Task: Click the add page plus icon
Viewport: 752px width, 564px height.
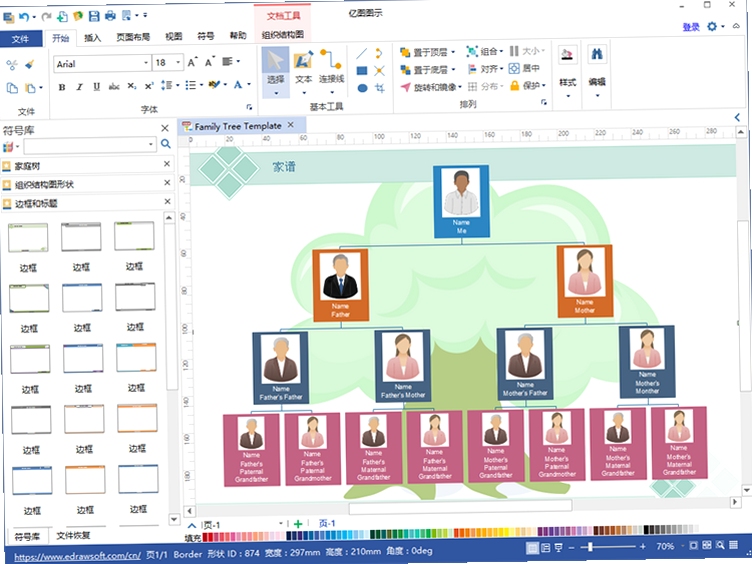Action: coord(298,524)
